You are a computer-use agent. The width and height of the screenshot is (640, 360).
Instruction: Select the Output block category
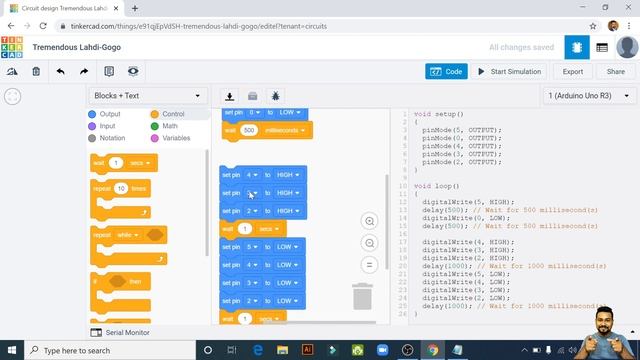click(104, 114)
